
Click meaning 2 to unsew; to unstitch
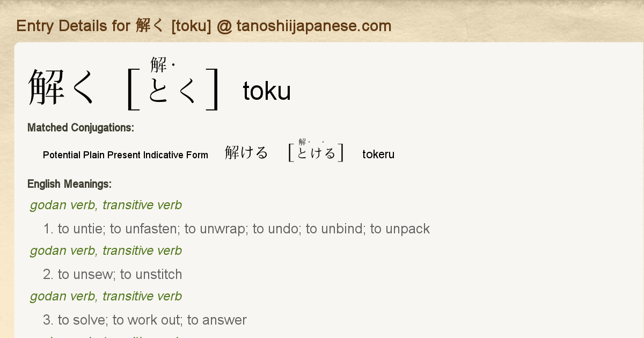click(113, 275)
